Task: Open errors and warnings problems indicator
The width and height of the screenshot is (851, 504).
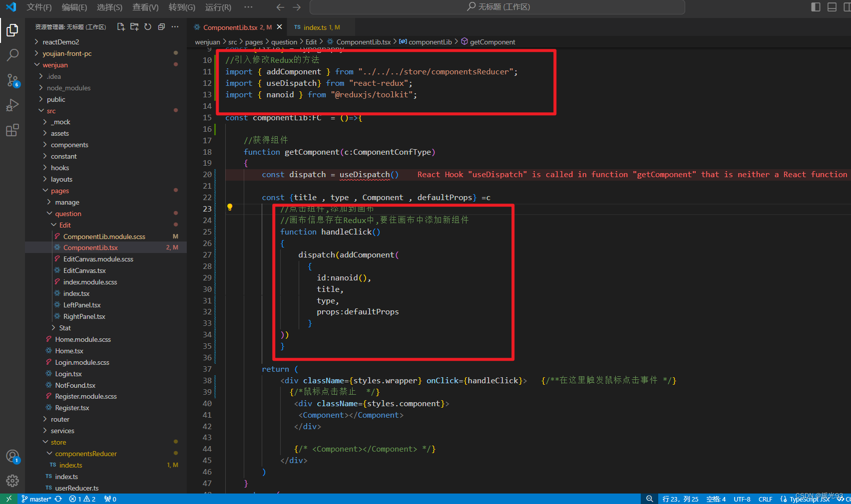Action: pyautogui.click(x=82, y=499)
